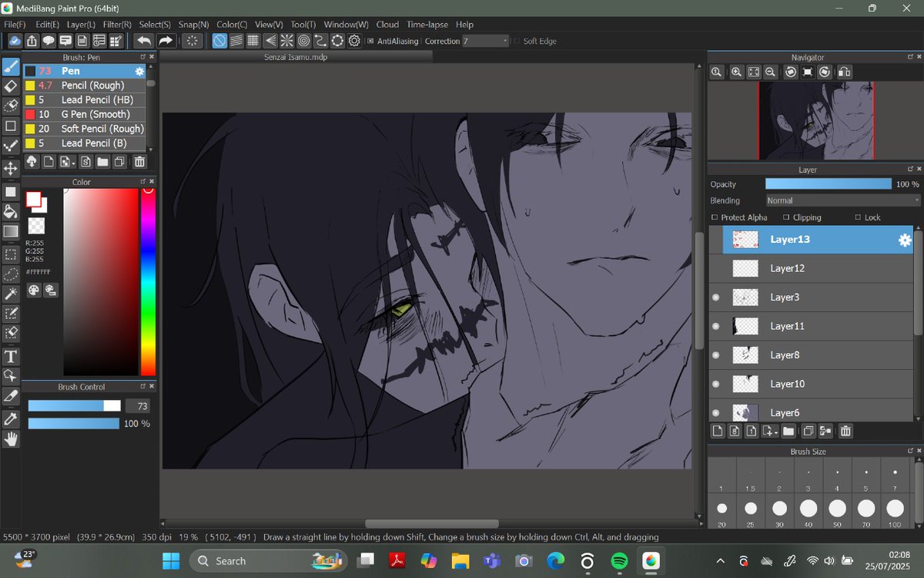The image size is (924, 578).
Task: Toggle the AntiAliasing checkbox
Action: coord(370,42)
